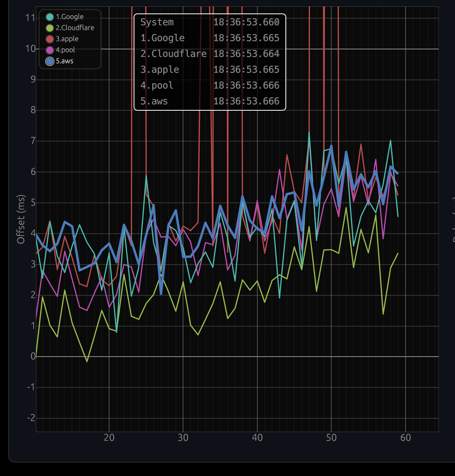Select the 2.Cloudflare entry in the time tooltip

coord(174,54)
